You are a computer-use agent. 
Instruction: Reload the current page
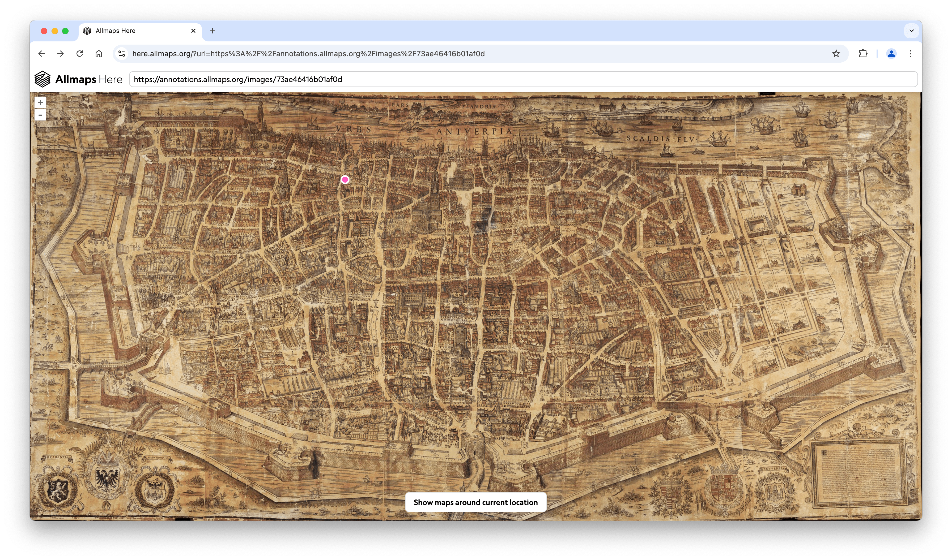tap(79, 54)
